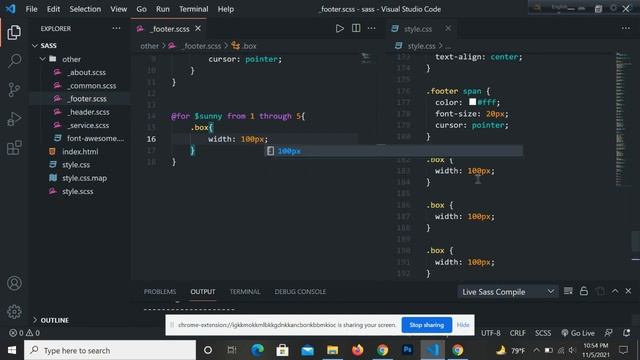640x360 pixels.
Task: Switch to the DEBUG CONSOLE tab
Action: tap(300, 291)
